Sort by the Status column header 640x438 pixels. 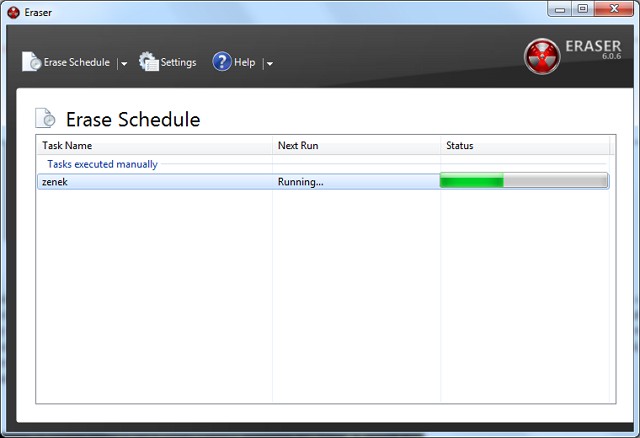525,145
